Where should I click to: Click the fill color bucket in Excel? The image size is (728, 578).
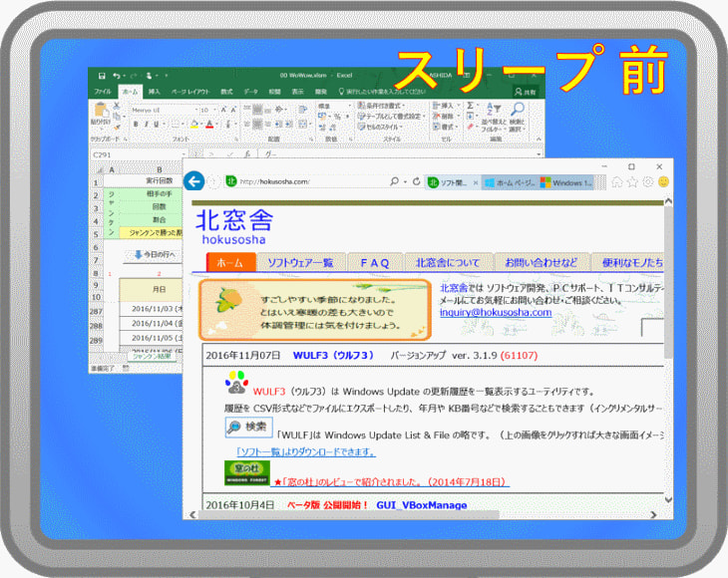coord(194,124)
